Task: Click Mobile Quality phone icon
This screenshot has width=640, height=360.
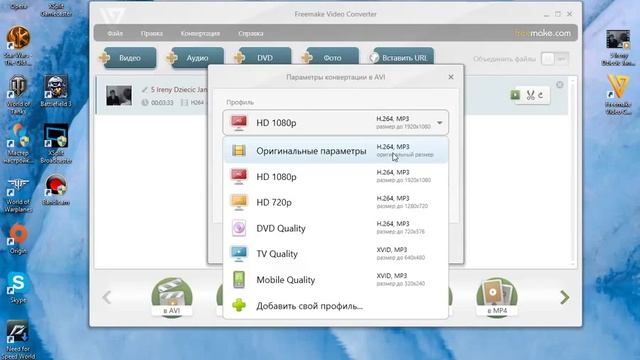Action: pyautogui.click(x=239, y=280)
